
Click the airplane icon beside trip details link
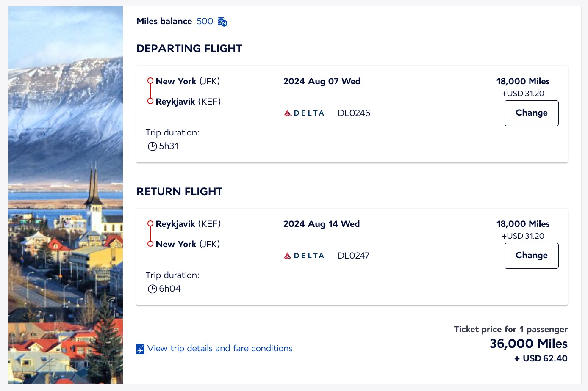[x=140, y=349]
